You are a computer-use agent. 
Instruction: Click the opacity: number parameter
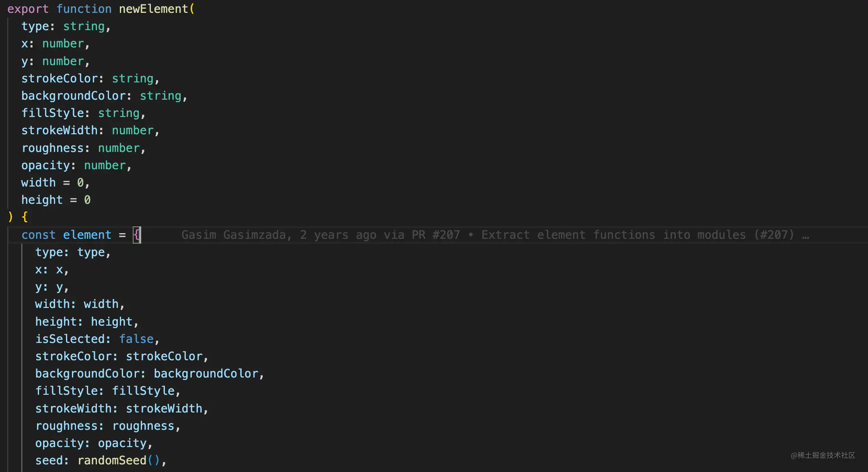click(74, 165)
